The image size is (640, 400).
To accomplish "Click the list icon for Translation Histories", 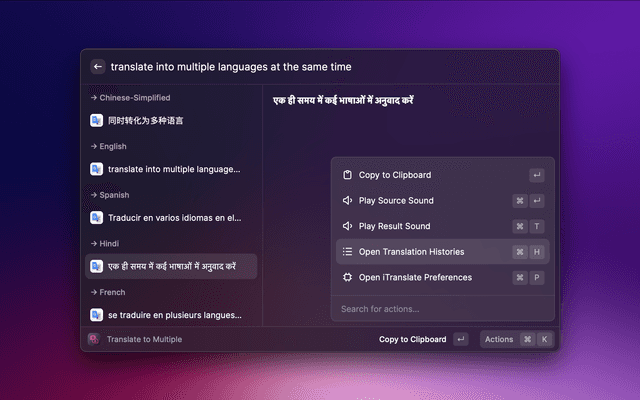I will point(348,252).
